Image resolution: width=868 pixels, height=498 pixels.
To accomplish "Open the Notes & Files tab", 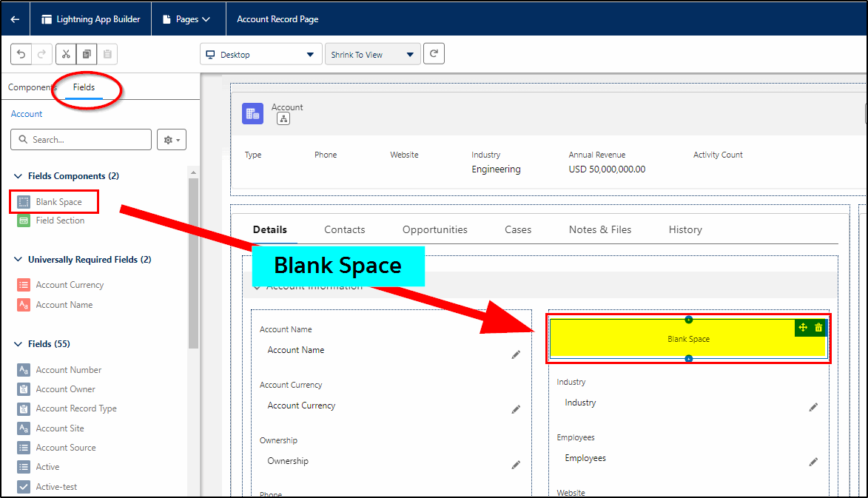I will point(600,229).
